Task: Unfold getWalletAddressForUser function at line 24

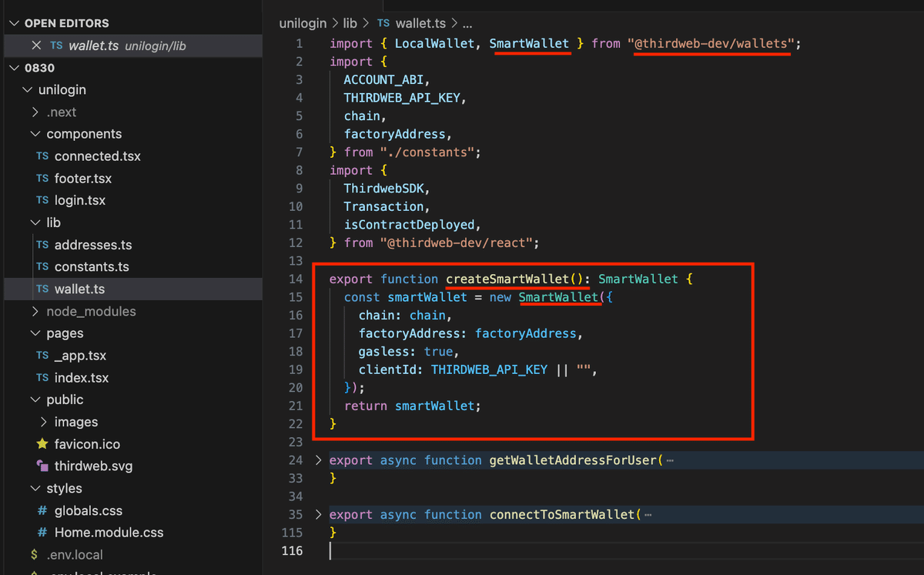Action: click(x=319, y=460)
